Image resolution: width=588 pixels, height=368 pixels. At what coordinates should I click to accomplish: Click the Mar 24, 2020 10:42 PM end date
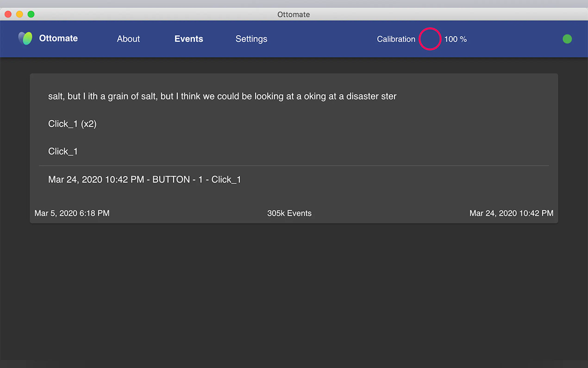click(511, 213)
